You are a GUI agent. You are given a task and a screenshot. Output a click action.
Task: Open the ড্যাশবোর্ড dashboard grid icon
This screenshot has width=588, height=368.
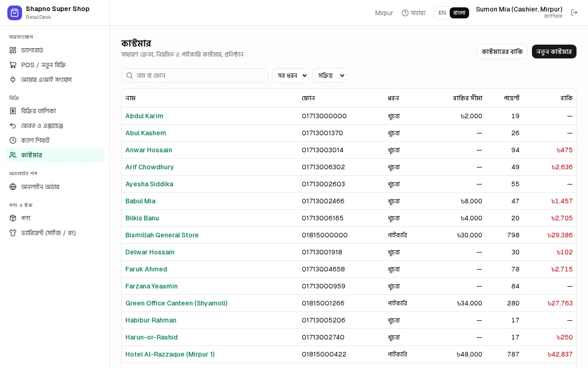point(13,50)
